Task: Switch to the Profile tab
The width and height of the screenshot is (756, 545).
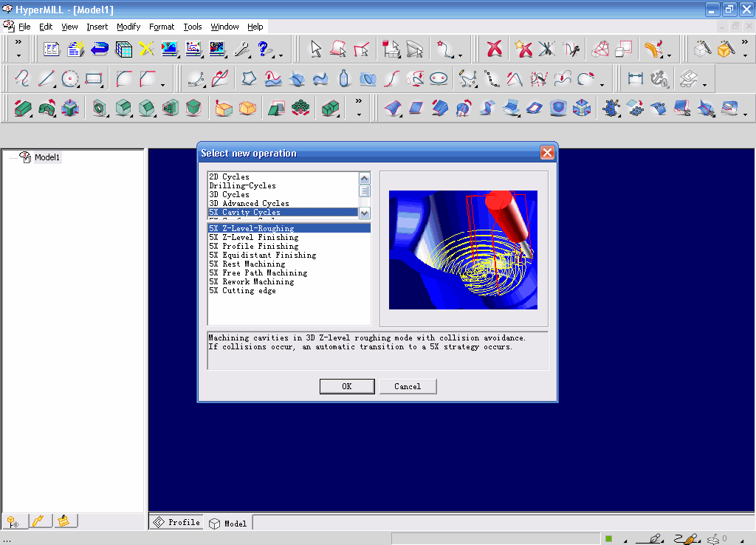Action: [x=176, y=522]
